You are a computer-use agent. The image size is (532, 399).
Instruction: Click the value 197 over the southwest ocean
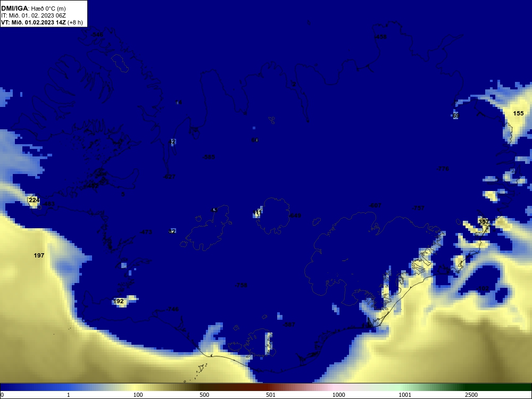tap(39, 255)
